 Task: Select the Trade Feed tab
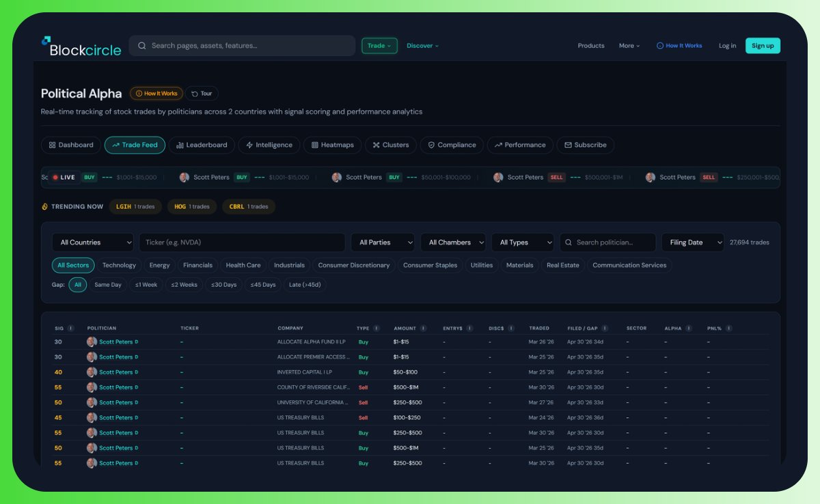coord(135,145)
